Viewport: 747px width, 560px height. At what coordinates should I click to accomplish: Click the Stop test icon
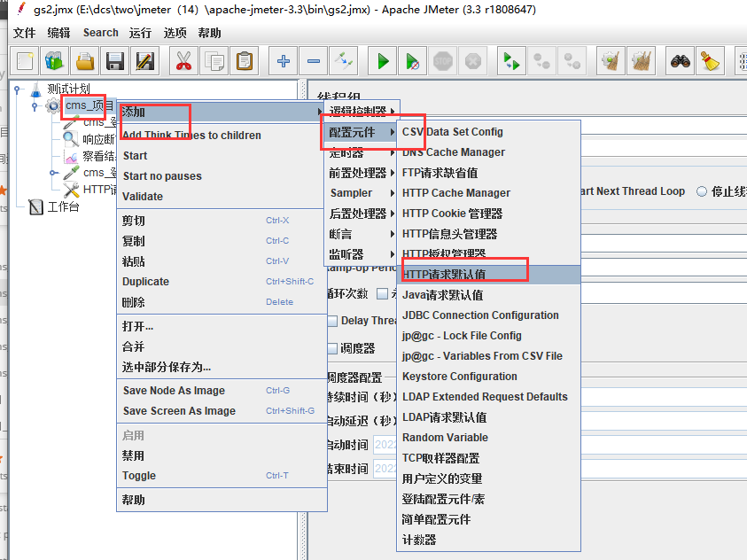pyautogui.click(x=442, y=61)
